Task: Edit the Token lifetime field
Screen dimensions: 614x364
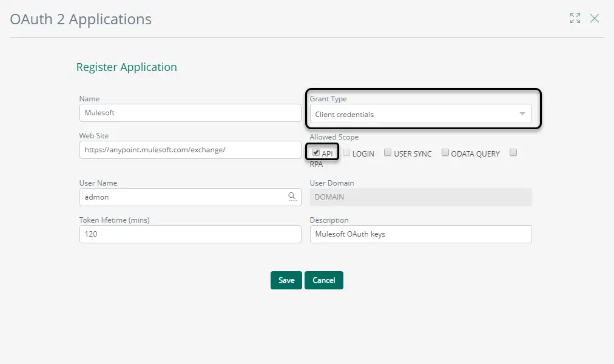Action: [x=191, y=234]
